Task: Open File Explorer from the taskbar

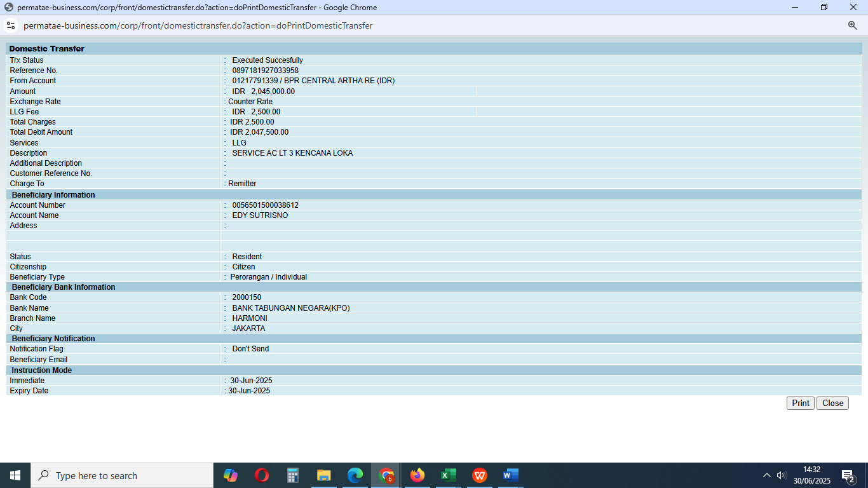Action: 323,475
